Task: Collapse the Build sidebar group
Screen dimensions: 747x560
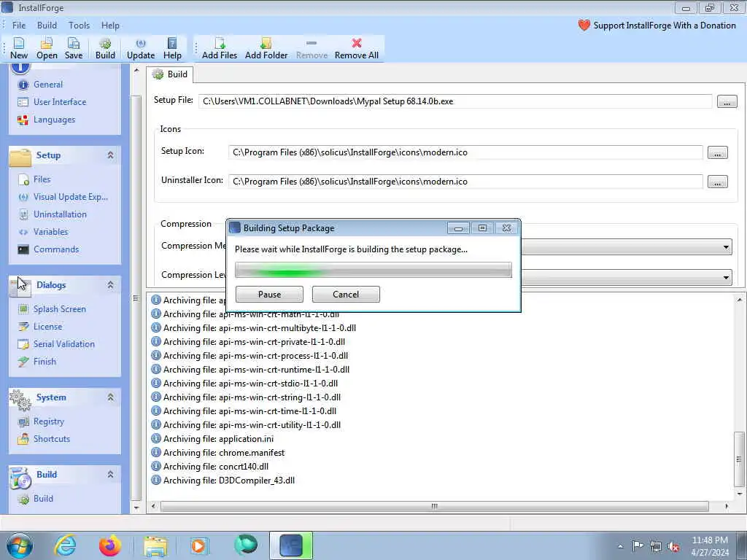Action: (111, 474)
